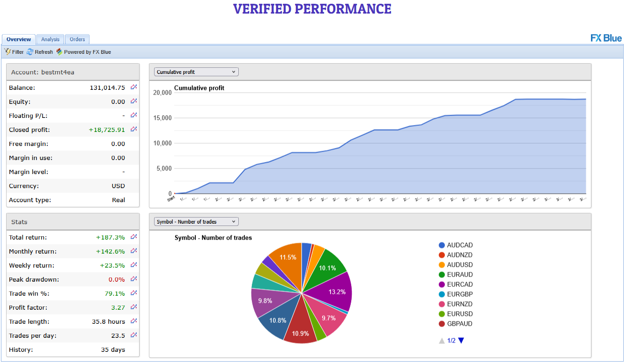Toggle EURAUD legend color dot
Screen dimensions: 627x364
tap(442, 275)
